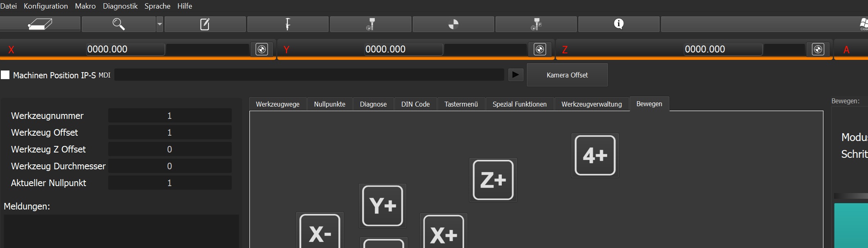This screenshot has height=248, width=868.
Task: Open the Makro menu
Action: (85, 6)
